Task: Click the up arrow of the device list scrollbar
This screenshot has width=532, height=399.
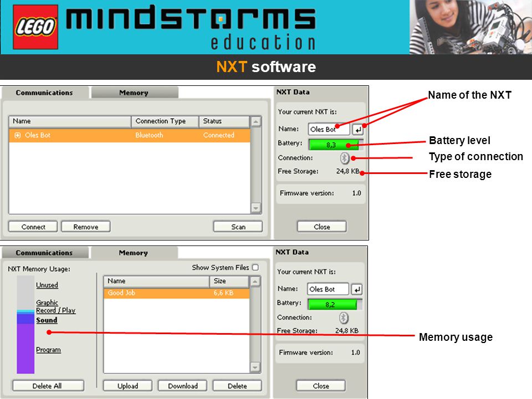Action: [256, 121]
